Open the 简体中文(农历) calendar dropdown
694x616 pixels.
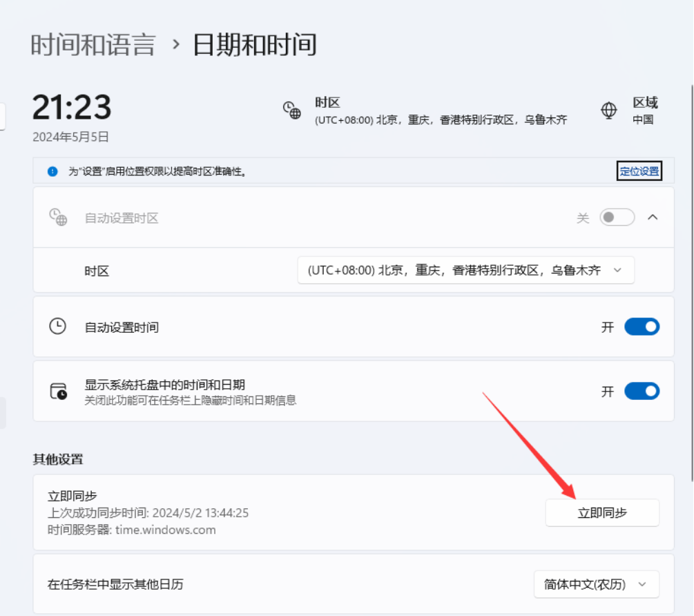click(x=596, y=584)
